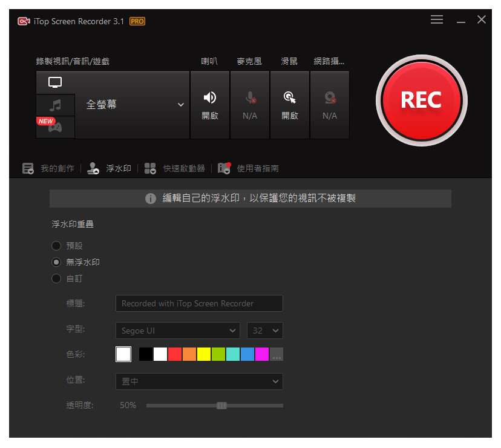Open the 浮水印 watermark tab
The image size is (501, 448).
[x=119, y=168]
